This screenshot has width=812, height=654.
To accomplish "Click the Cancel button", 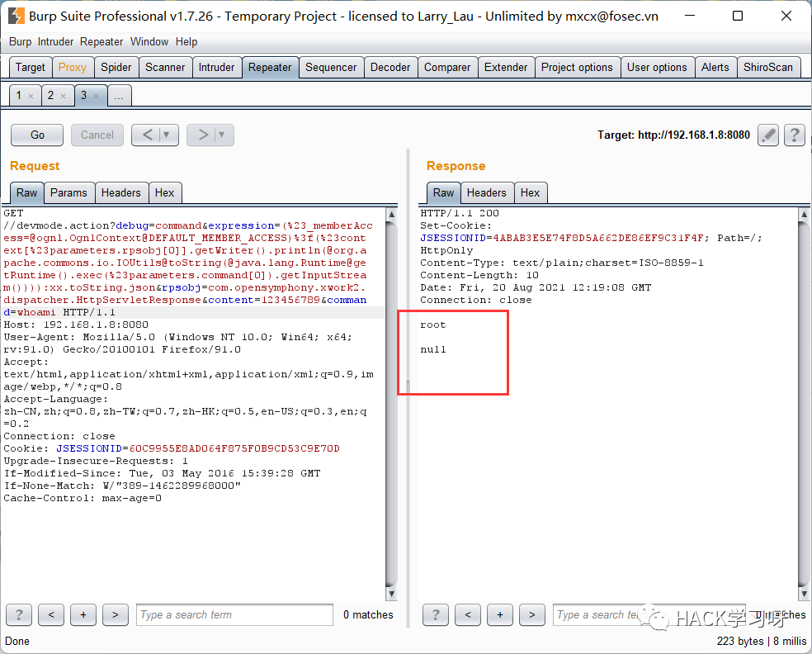I will point(97,135).
